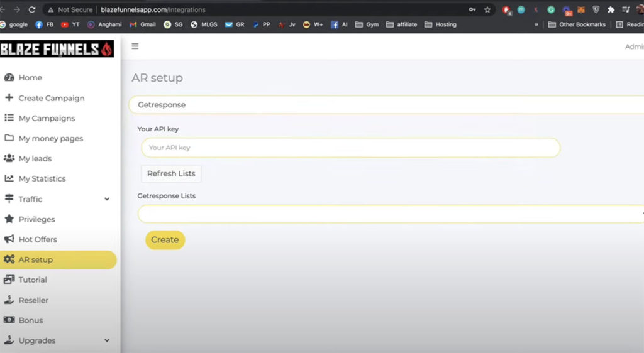This screenshot has width=644, height=353.
Task: Expand the Upgrades submenu chevron
Action: 107,340
